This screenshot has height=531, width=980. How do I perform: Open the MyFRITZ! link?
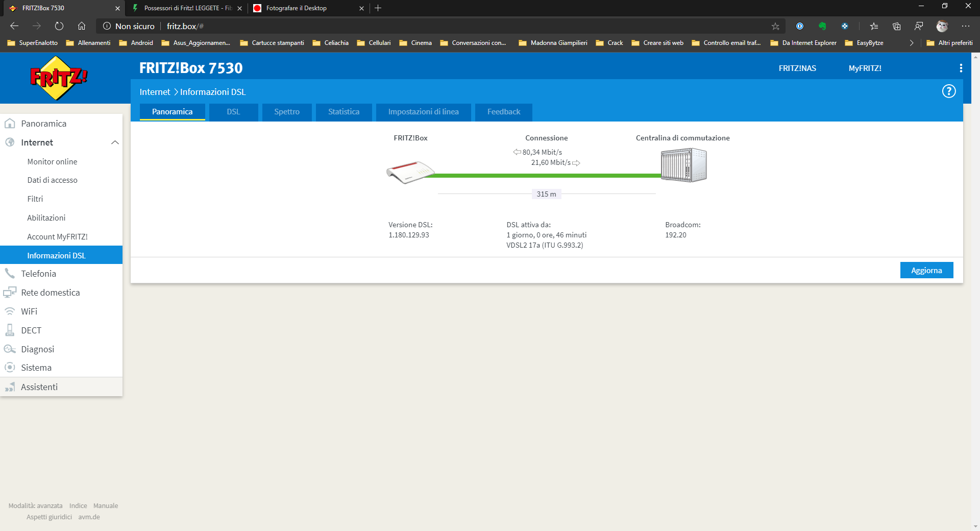tap(865, 68)
